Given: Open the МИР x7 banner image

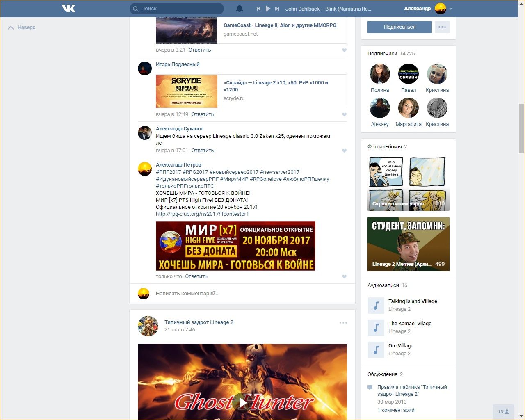Looking at the screenshot, I should pyautogui.click(x=235, y=246).
